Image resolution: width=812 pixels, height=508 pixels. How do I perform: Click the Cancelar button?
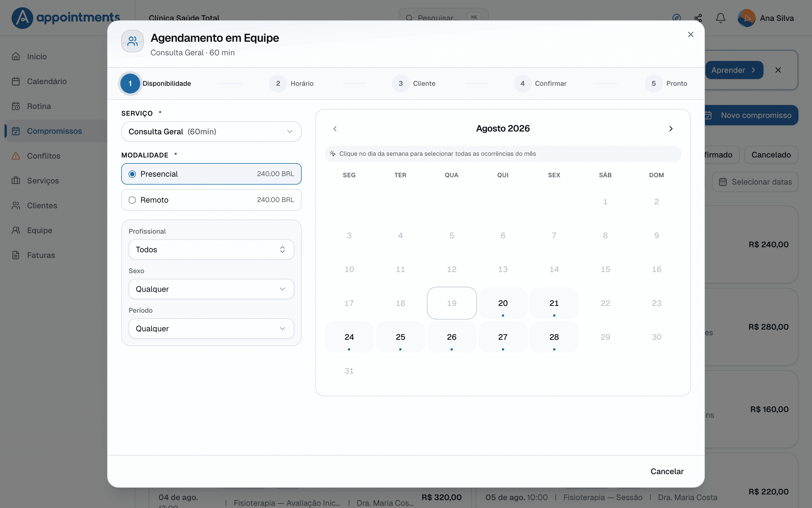point(667,471)
